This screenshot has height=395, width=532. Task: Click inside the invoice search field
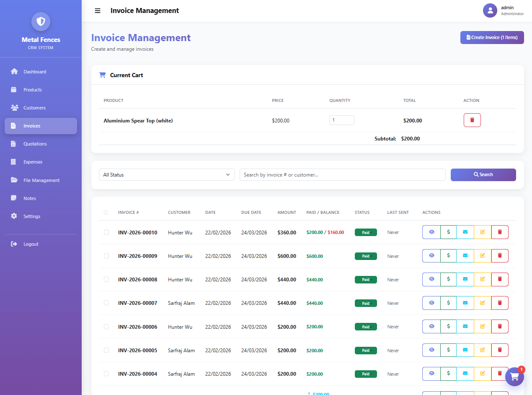[342, 174]
